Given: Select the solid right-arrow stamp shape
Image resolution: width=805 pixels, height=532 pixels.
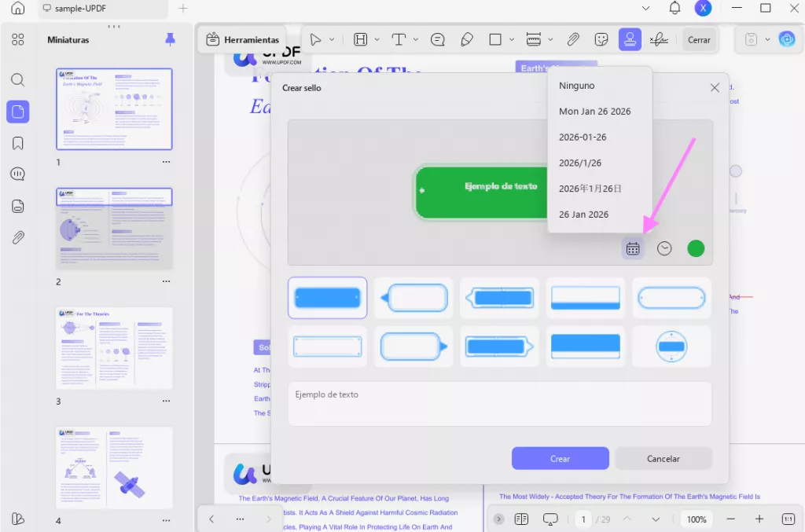Looking at the screenshot, I should [x=499, y=347].
